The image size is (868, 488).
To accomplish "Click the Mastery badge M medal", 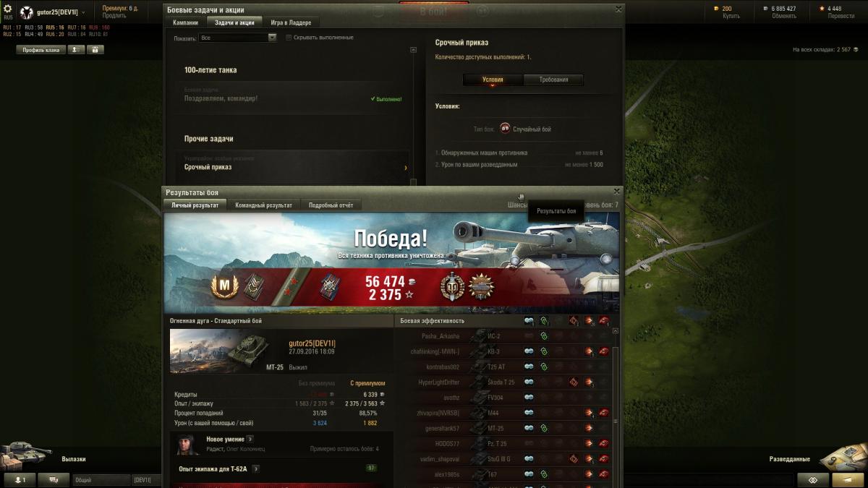I will [224, 287].
